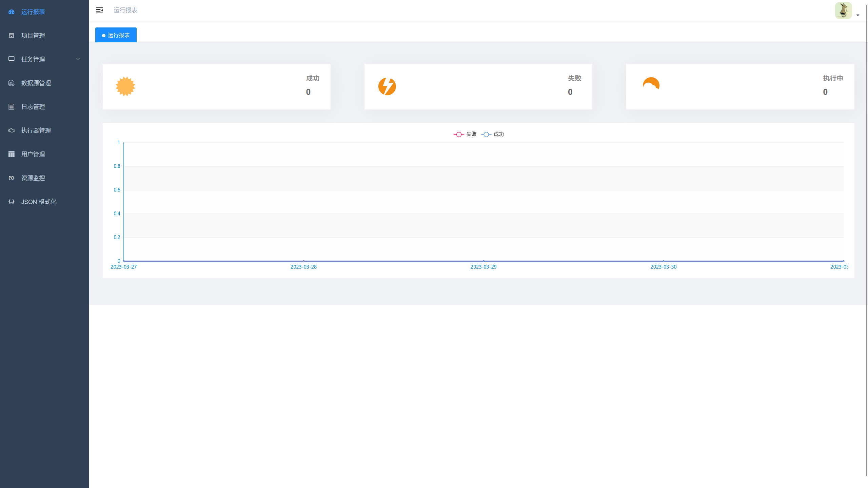The width and height of the screenshot is (868, 488).
Task: Expand the 任务管理 submenu chevron
Action: point(78,59)
